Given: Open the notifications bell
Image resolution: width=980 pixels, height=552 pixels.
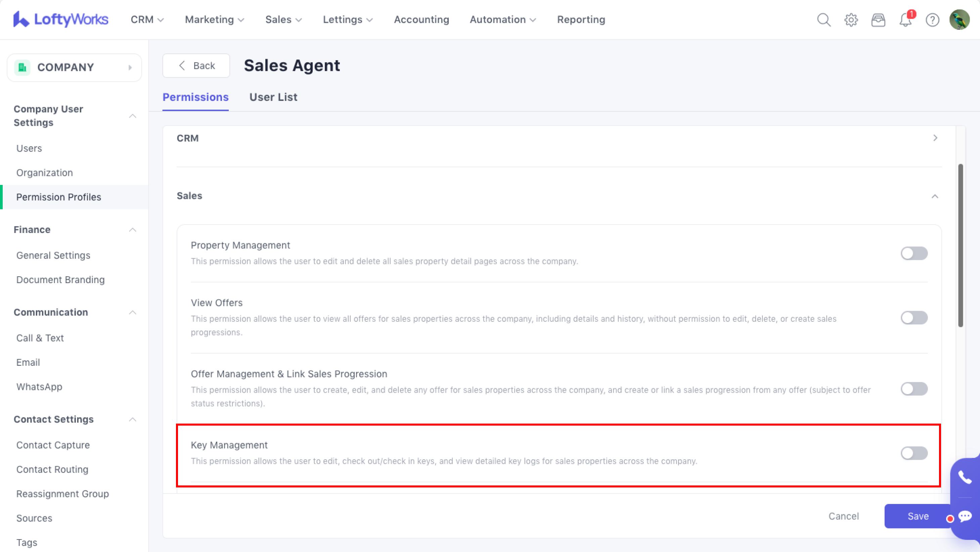Looking at the screenshot, I should (x=905, y=20).
